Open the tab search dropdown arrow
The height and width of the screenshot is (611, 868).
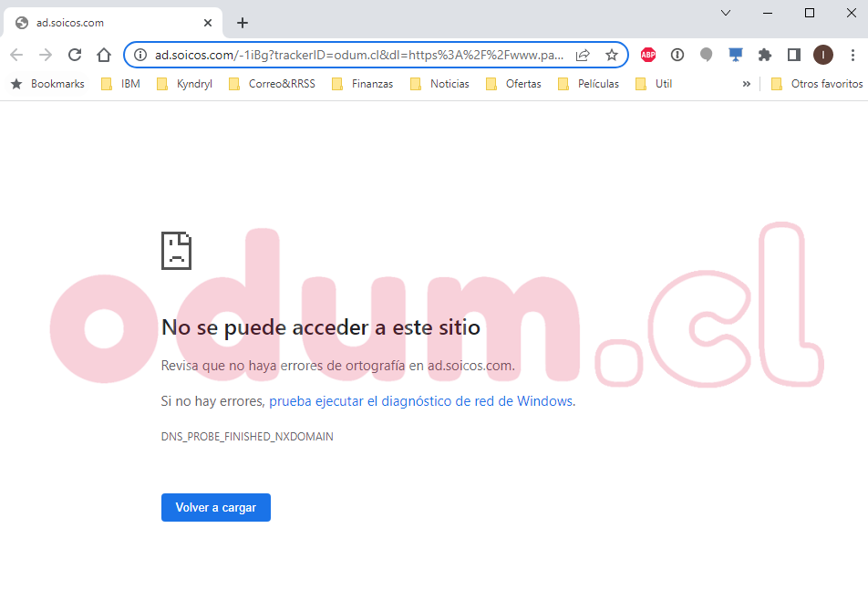point(726,13)
